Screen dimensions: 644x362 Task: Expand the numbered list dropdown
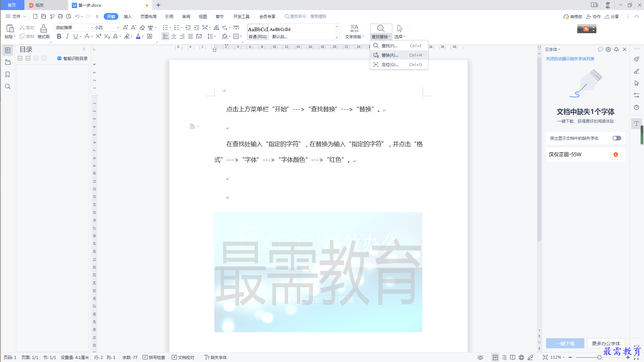click(x=182, y=28)
